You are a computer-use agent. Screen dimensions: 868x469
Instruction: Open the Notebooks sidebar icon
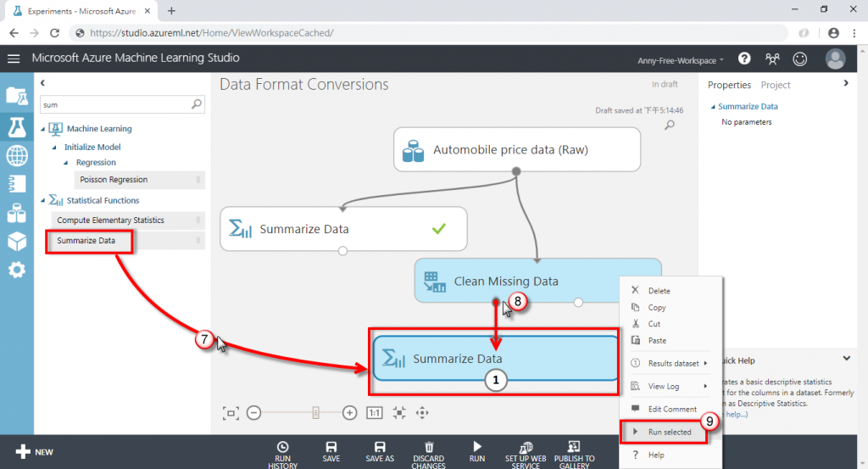coord(17,184)
